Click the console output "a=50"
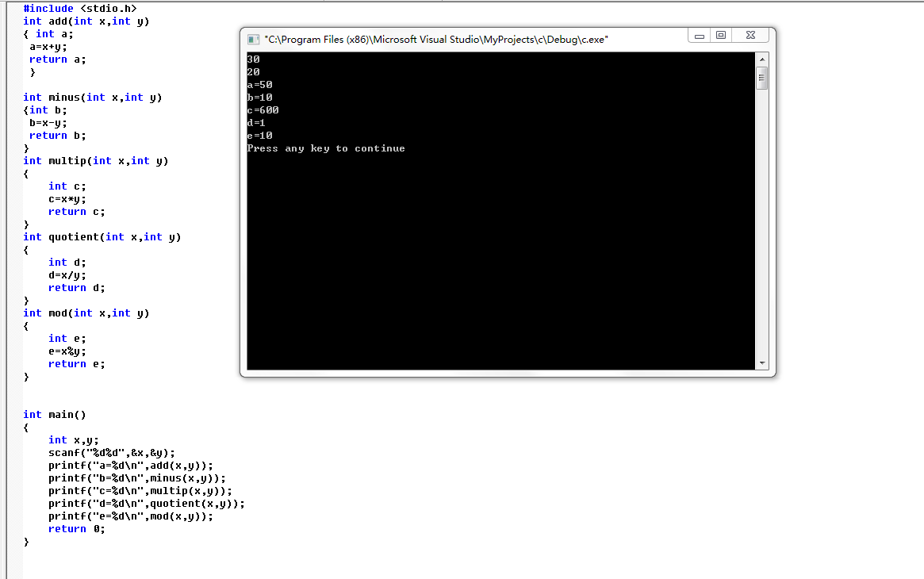 260,85
